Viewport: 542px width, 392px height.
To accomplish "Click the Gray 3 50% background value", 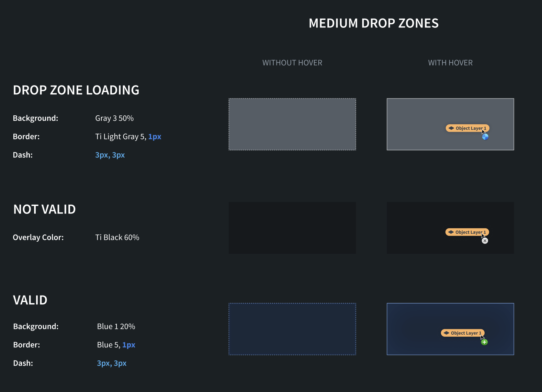I will coord(114,118).
